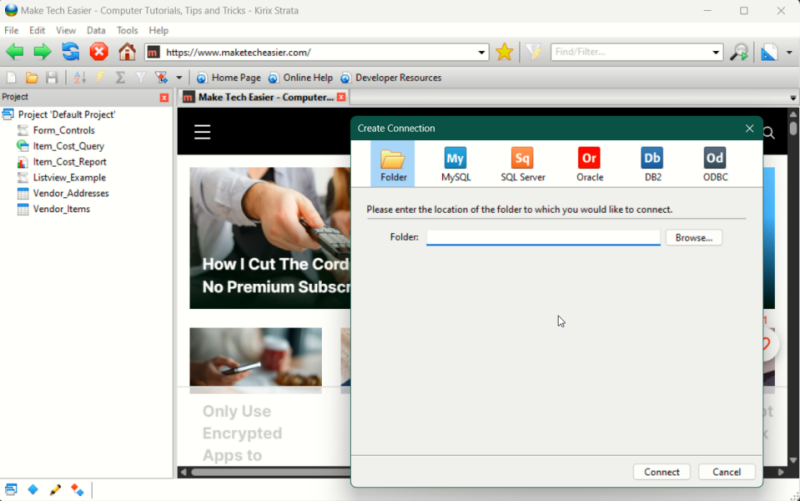Click the view switcher icon at toolbar end
Viewport: 800px width, 501px height.
769,52
